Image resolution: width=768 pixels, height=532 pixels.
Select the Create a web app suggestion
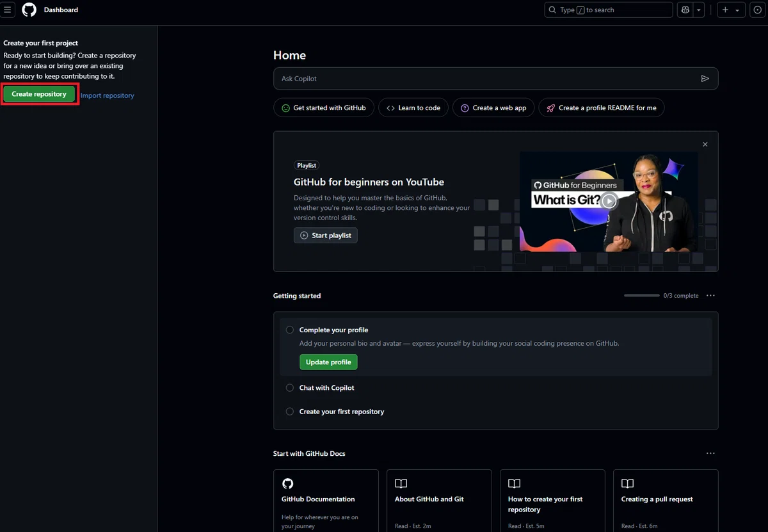[x=493, y=108]
